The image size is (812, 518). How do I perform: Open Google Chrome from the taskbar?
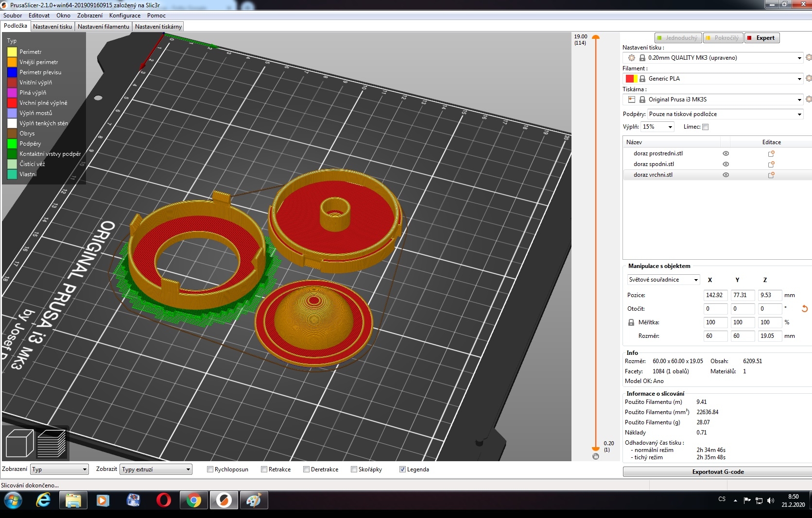[x=193, y=500]
